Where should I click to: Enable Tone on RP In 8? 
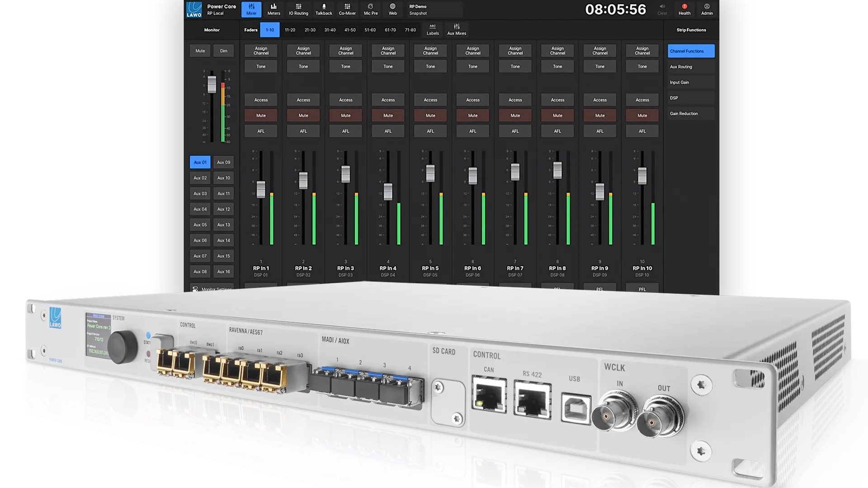click(557, 66)
